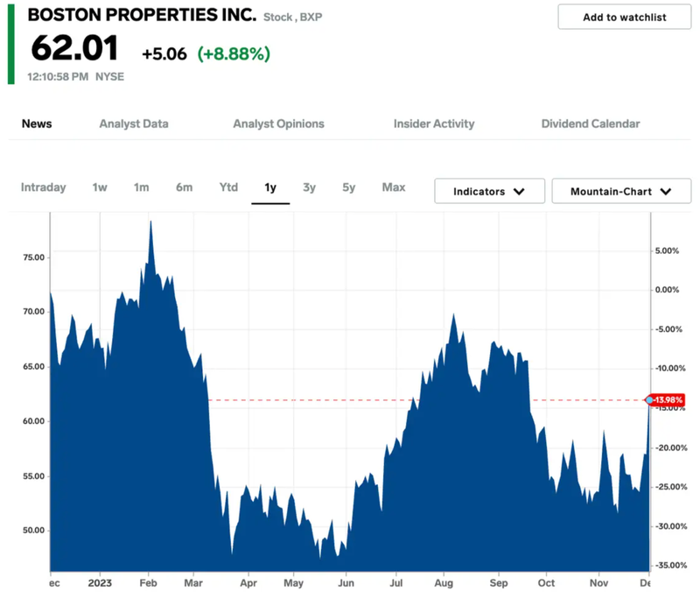This screenshot has width=700, height=592.
Task: Click the (+8.88%) percent change
Action: 234,53
